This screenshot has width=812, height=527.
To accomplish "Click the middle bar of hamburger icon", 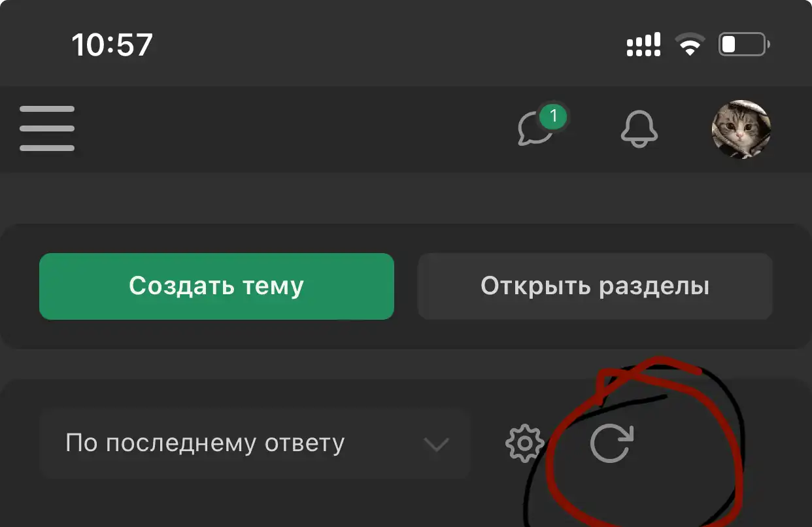I will (47, 129).
